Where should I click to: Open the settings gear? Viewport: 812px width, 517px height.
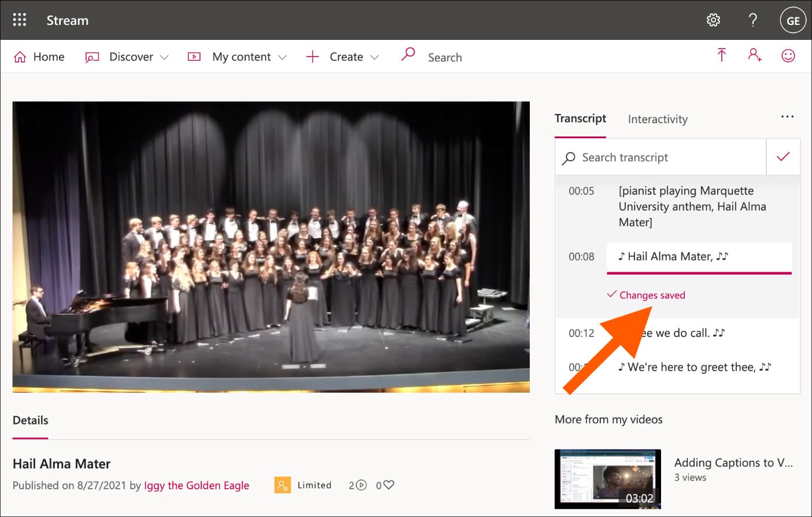coord(713,20)
